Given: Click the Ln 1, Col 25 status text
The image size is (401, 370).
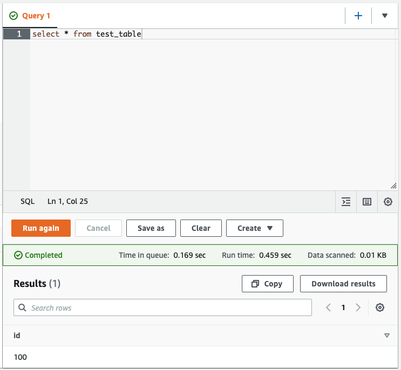Looking at the screenshot, I should [68, 201].
